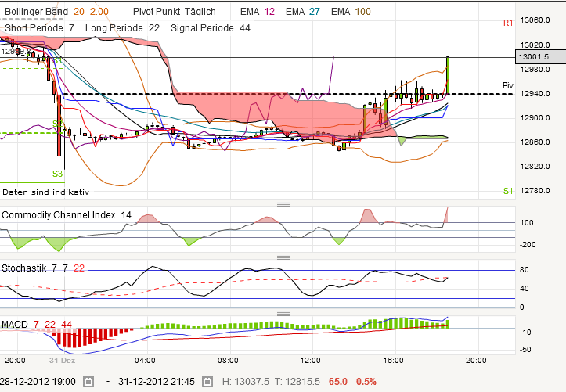This screenshot has height=392, width=566.
Task: Click the 12:00 mark on time axis
Action: 311,360
